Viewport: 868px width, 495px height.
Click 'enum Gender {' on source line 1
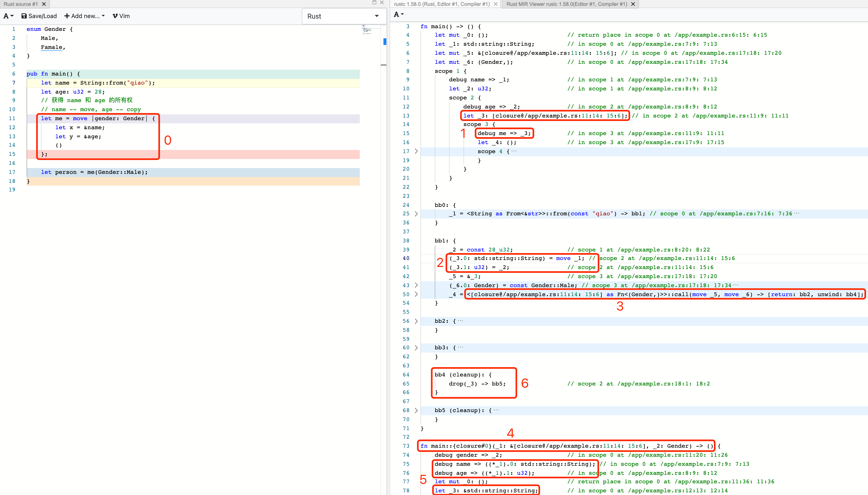pyautogui.click(x=50, y=29)
